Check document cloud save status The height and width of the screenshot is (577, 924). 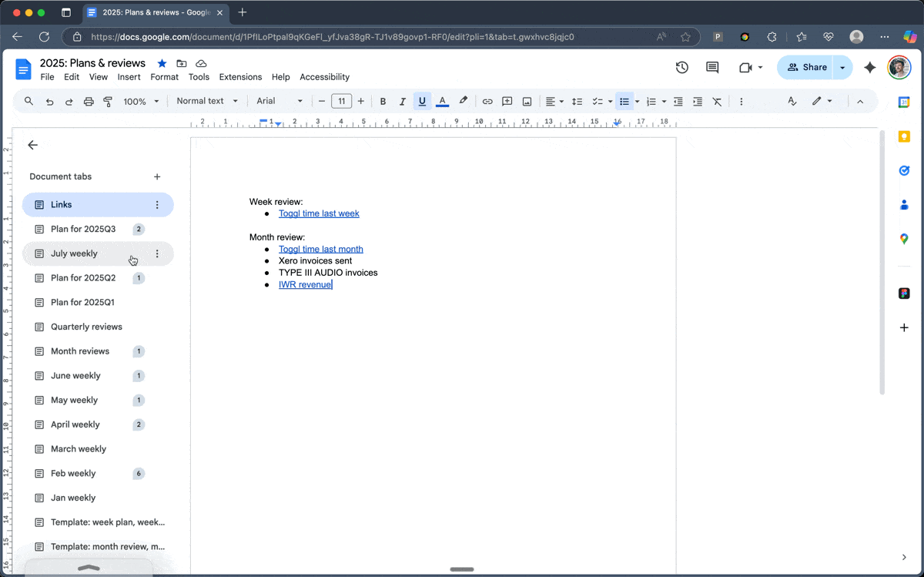(x=201, y=63)
